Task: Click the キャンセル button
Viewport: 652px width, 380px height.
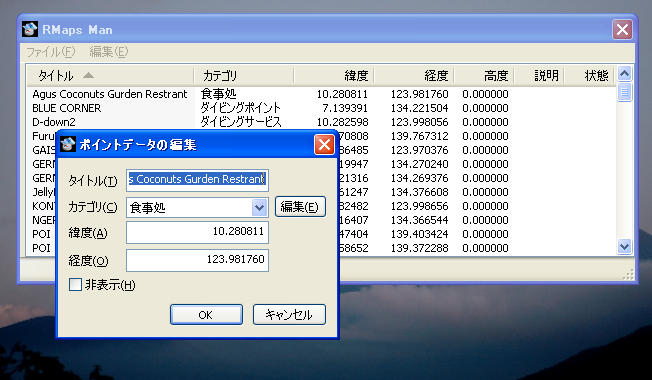Action: click(x=289, y=315)
